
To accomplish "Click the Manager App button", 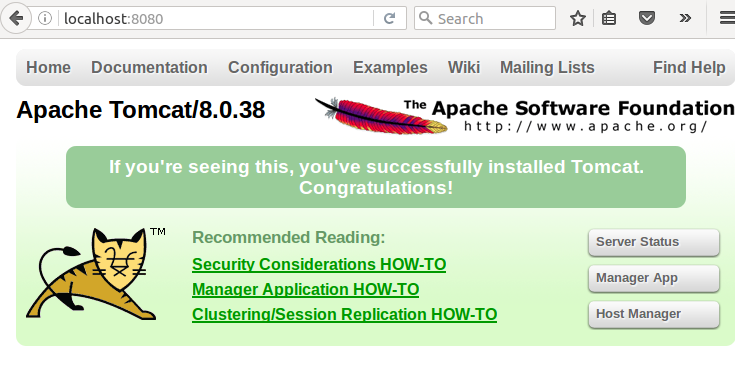I will [x=653, y=278].
